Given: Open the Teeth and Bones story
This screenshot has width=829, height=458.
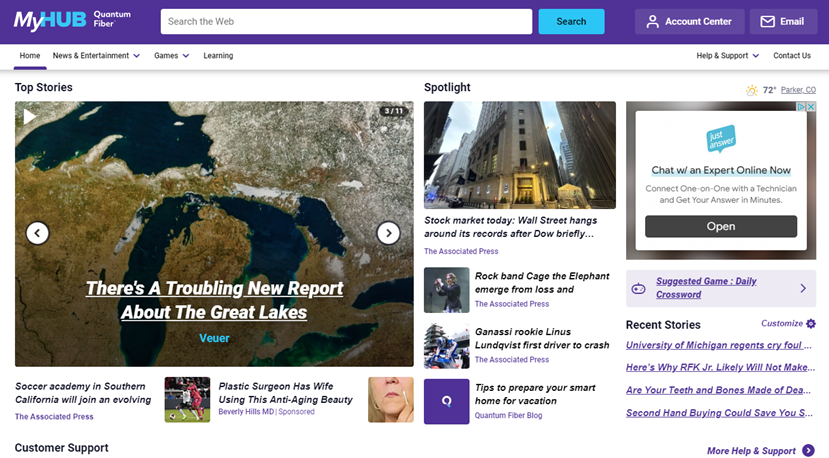Looking at the screenshot, I should coord(718,390).
